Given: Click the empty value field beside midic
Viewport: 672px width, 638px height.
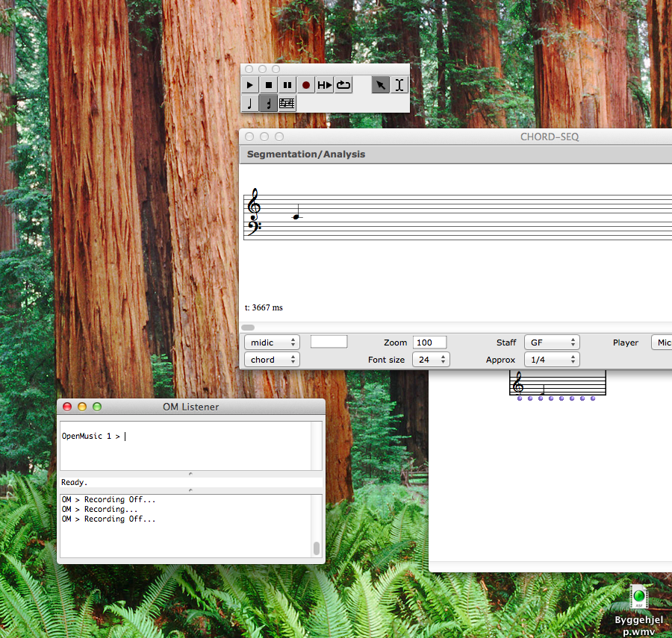Looking at the screenshot, I should (x=329, y=342).
